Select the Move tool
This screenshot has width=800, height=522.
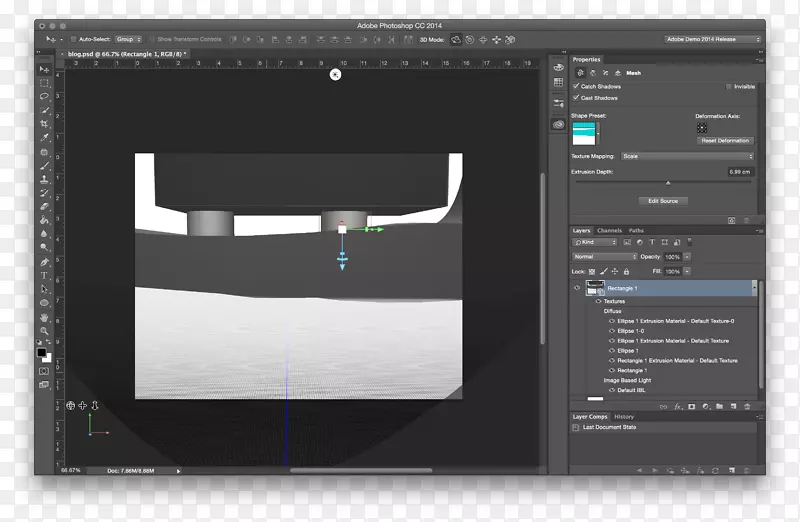click(x=44, y=69)
